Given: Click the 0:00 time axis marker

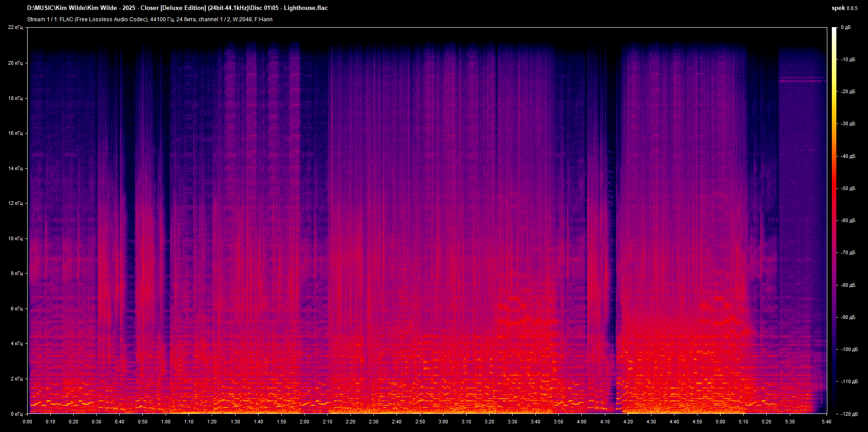Looking at the screenshot, I should click(x=27, y=422).
